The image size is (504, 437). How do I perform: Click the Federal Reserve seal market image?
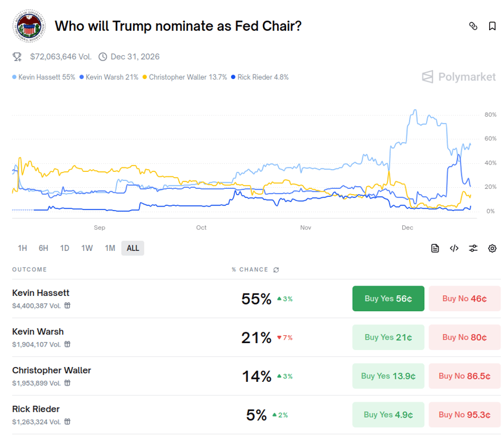pyautogui.click(x=28, y=26)
